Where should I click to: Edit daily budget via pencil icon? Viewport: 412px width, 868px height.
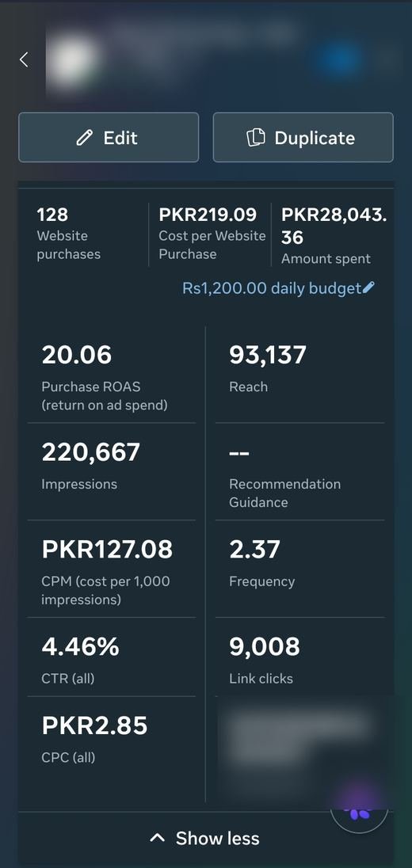coord(368,287)
